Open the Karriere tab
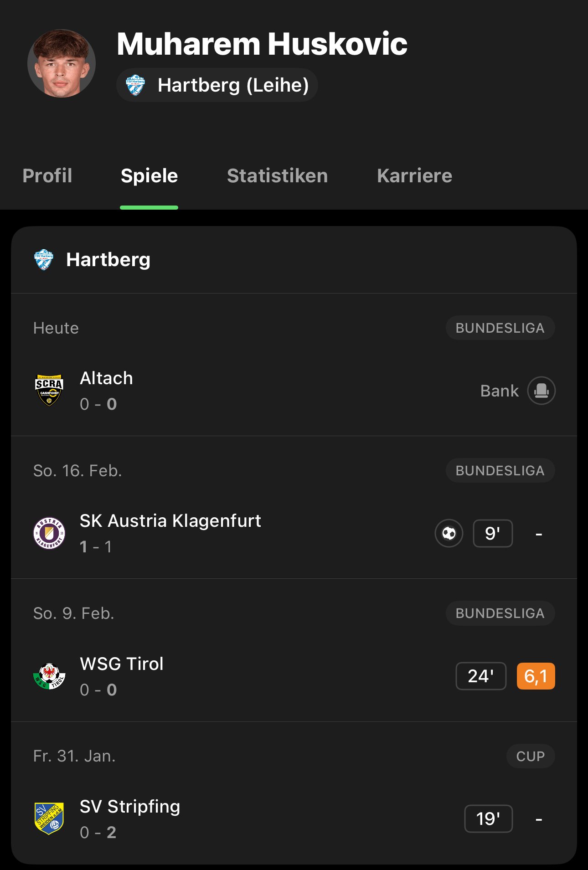This screenshot has height=870, width=588. [415, 176]
